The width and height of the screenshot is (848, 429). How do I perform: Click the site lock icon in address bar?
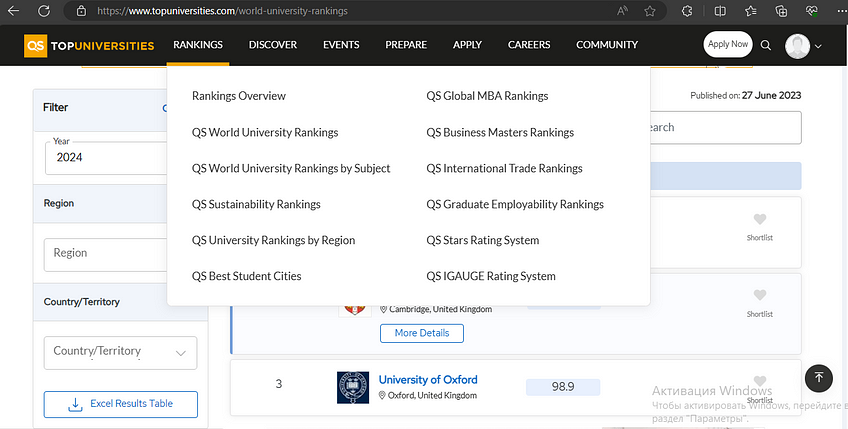(x=81, y=11)
